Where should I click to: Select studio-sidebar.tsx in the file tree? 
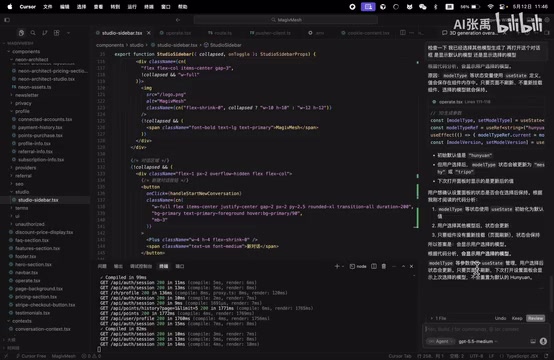tap(38, 200)
